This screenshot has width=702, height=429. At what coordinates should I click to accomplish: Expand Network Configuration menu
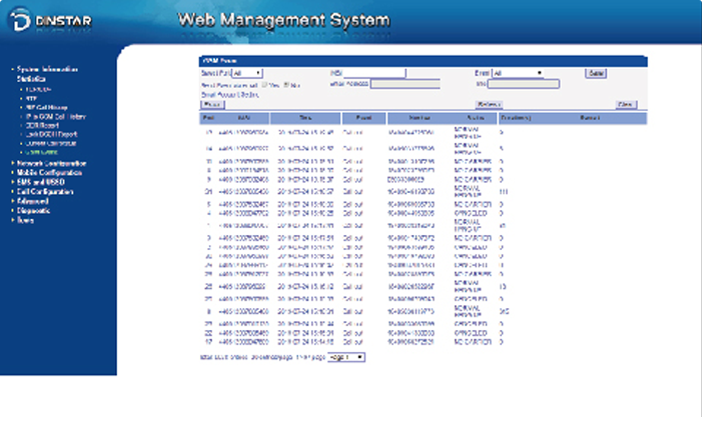[x=51, y=163]
